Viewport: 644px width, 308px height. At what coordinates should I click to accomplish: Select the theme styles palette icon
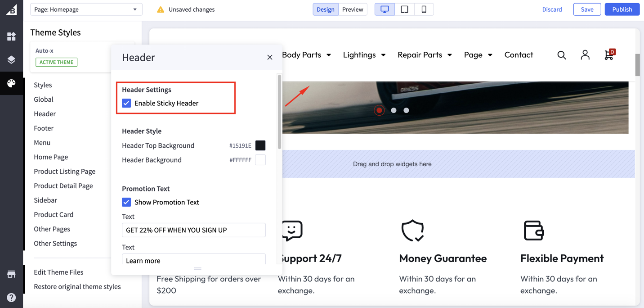coord(11,83)
